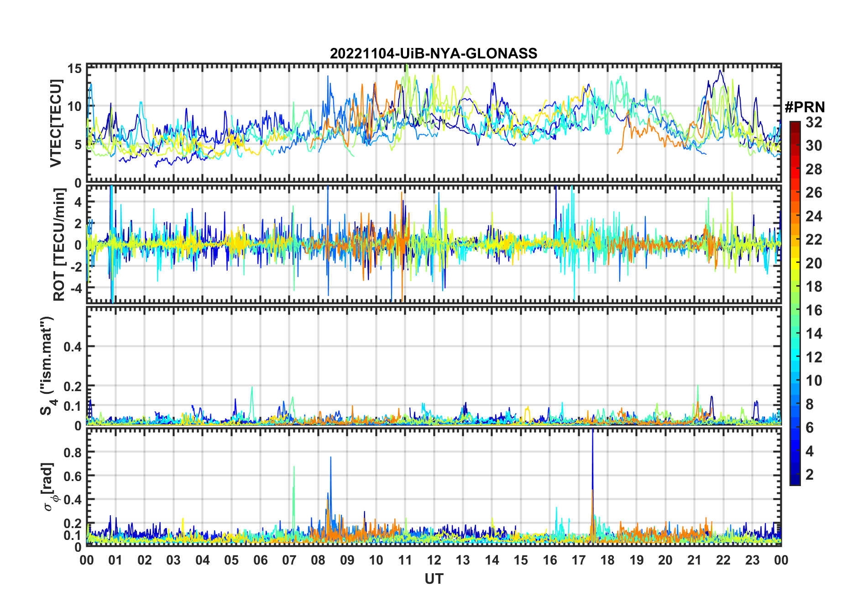868x607 pixels.
Task: Click x-axis hour label 11
Action: [x=405, y=560]
